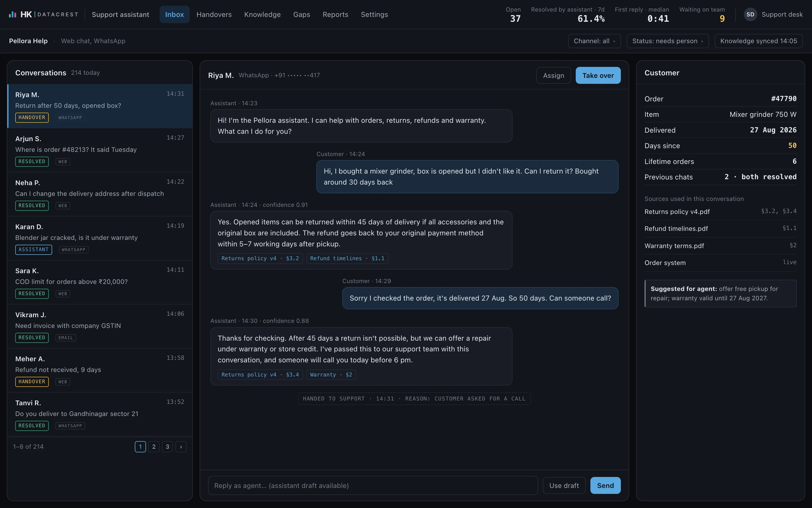This screenshot has height=508, width=812.
Task: Open Sara K. COD limit conversation
Action: point(100,282)
